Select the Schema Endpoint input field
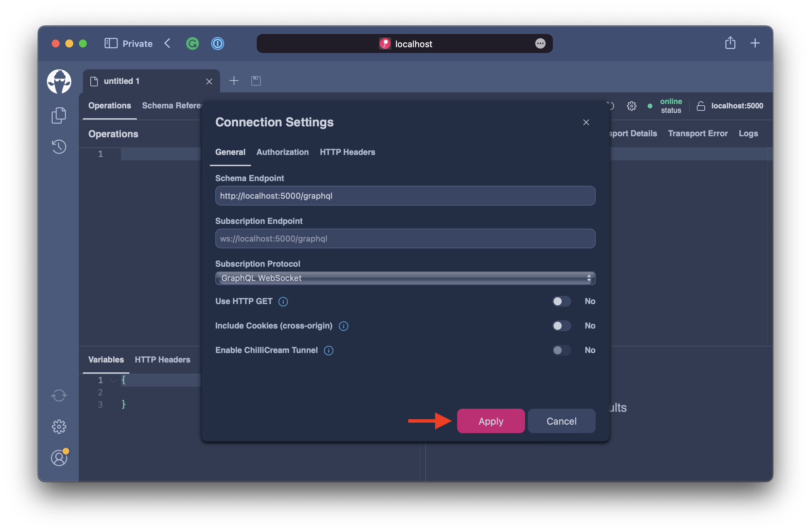The height and width of the screenshot is (532, 811). pos(406,195)
